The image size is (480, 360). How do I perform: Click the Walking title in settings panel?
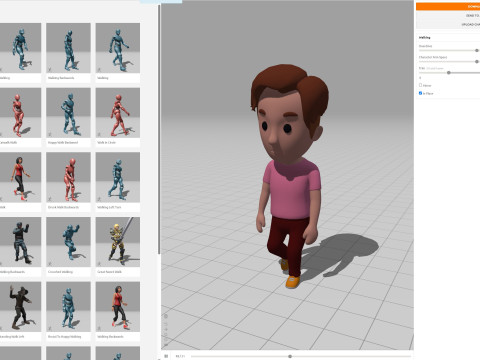click(x=424, y=37)
